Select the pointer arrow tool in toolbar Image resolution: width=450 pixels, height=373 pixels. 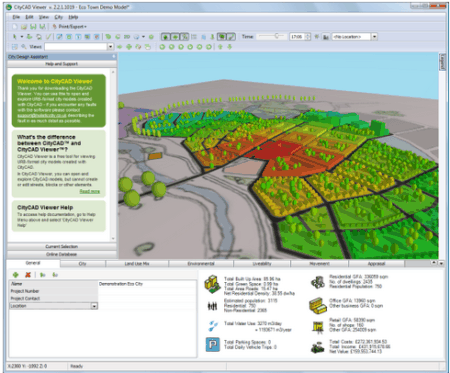[15, 37]
